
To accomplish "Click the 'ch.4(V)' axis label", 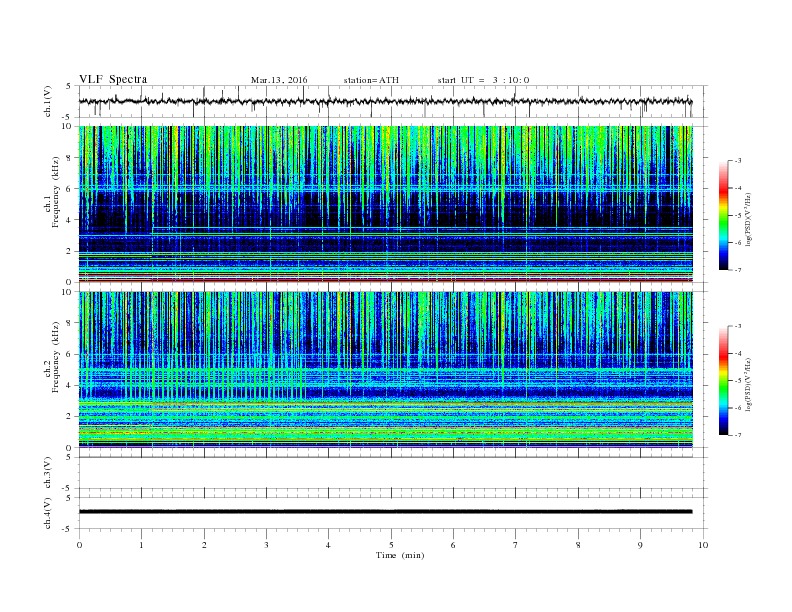I will point(48,513).
